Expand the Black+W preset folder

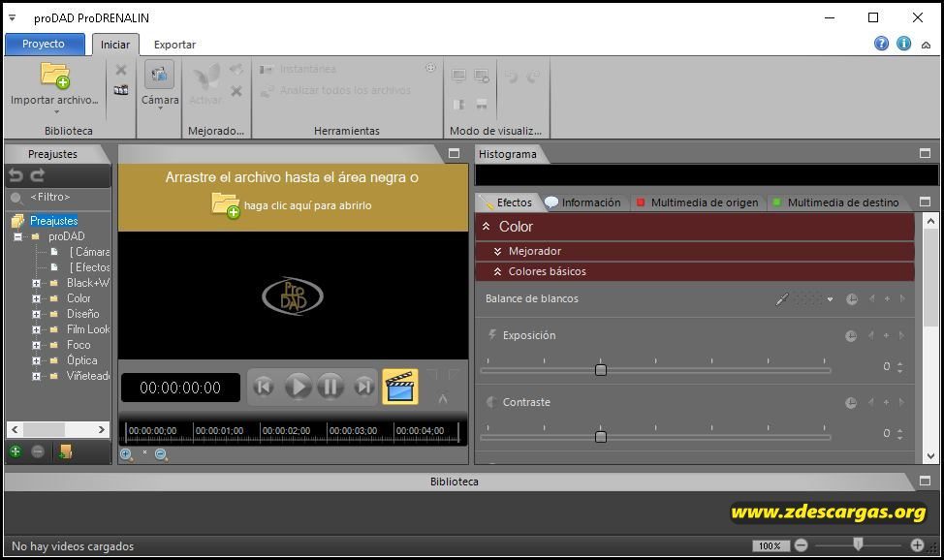tap(36, 283)
